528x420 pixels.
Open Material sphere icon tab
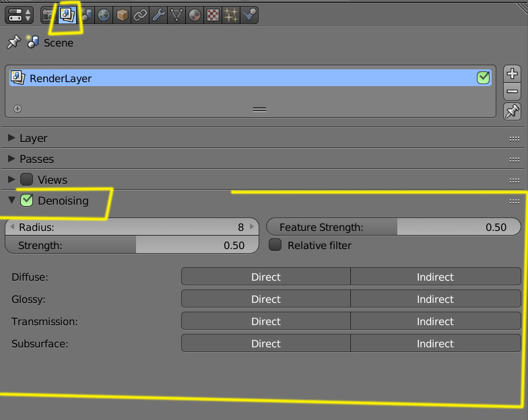(x=195, y=15)
